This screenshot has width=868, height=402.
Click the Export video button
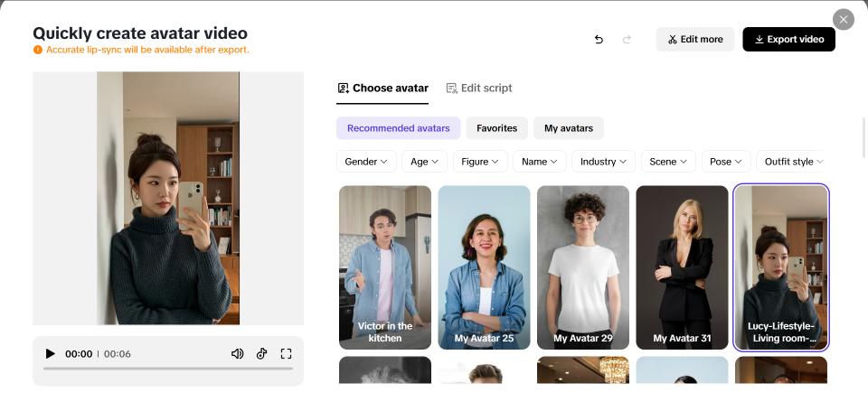pos(788,40)
